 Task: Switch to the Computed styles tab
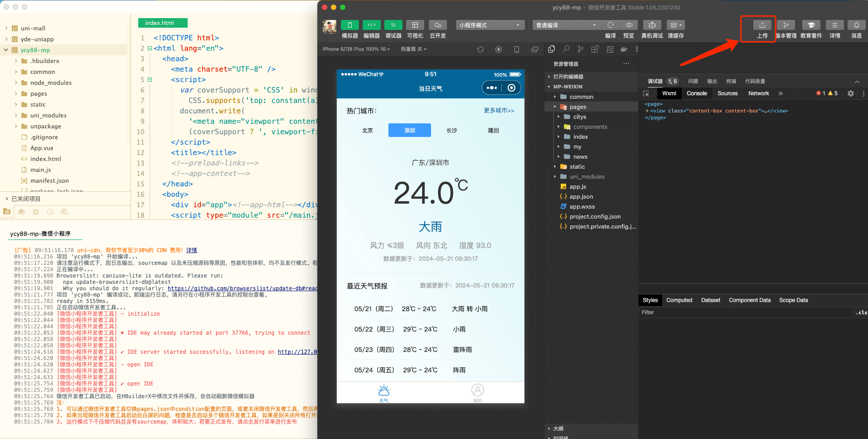click(x=679, y=300)
